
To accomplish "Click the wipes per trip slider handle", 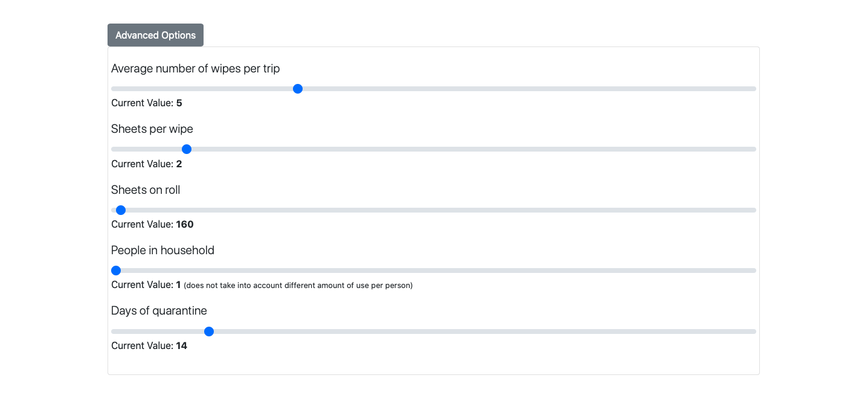I will (x=297, y=89).
